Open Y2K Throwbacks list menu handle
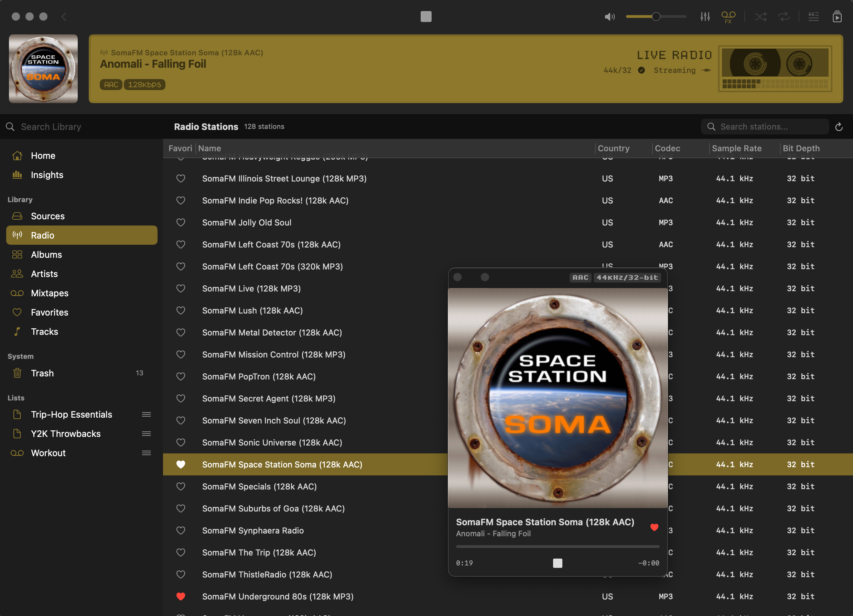 click(x=146, y=434)
